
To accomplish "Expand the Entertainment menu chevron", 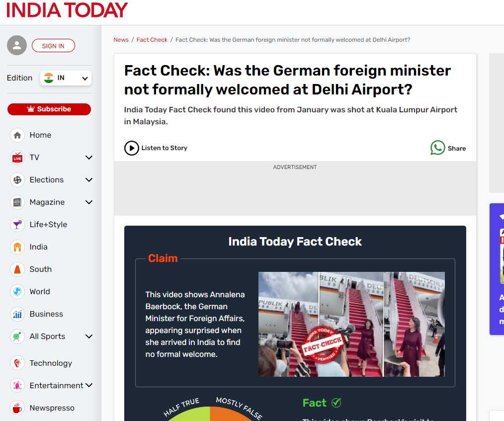I will (x=88, y=385).
